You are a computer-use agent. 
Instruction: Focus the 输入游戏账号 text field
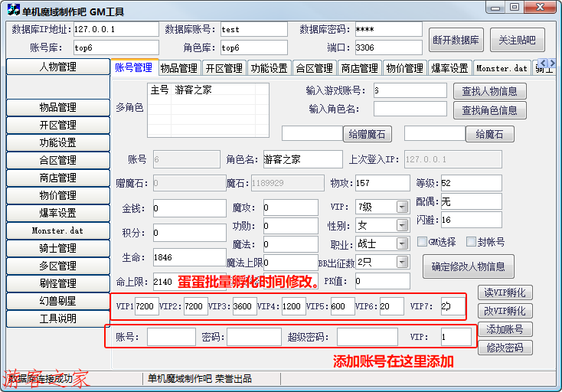pos(410,90)
